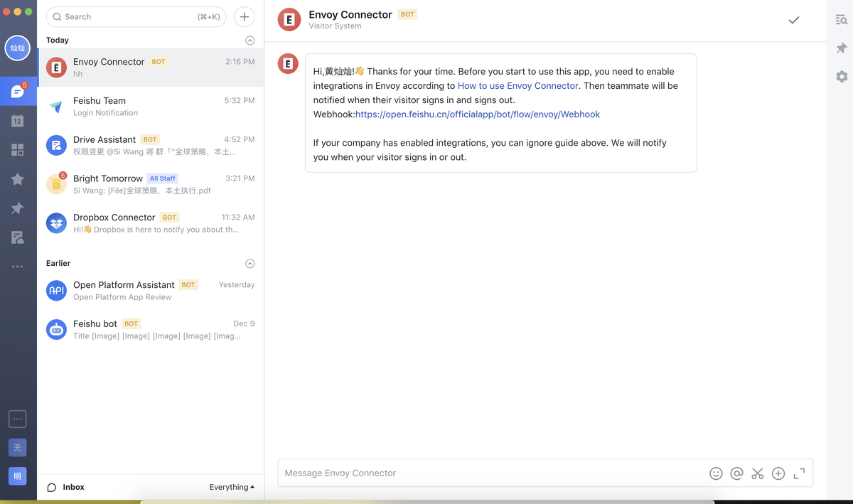Click the Feishu Team avatar icon
The height and width of the screenshot is (504, 853).
(56, 107)
